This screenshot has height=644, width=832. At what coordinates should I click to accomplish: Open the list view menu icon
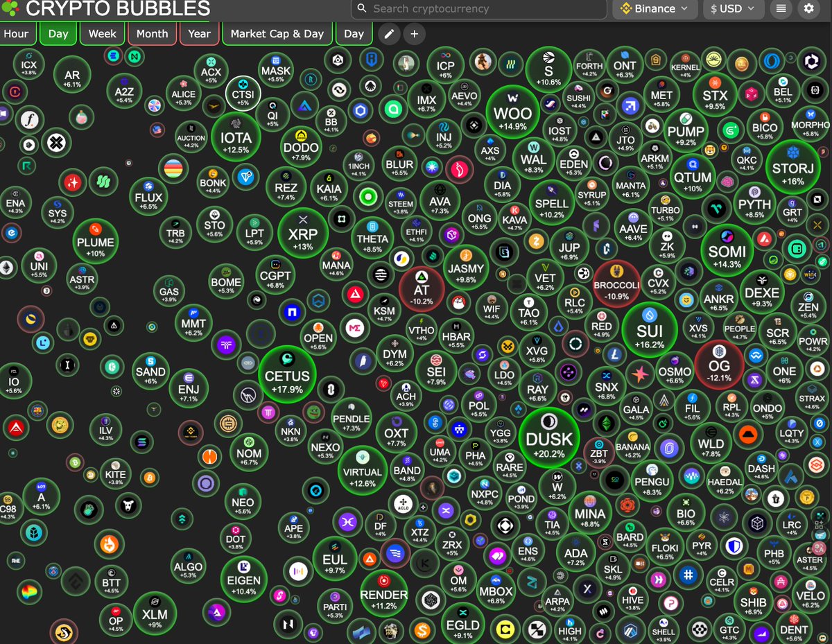click(x=781, y=9)
